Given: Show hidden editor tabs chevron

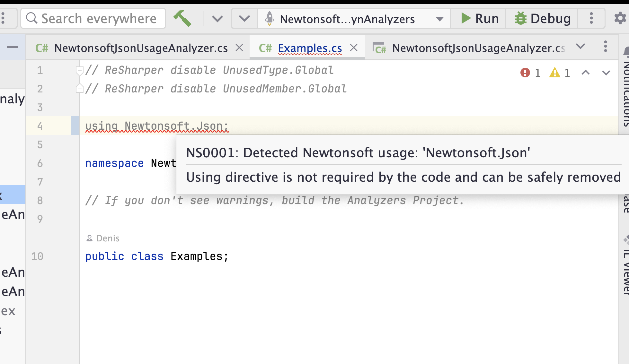Looking at the screenshot, I should click(580, 47).
